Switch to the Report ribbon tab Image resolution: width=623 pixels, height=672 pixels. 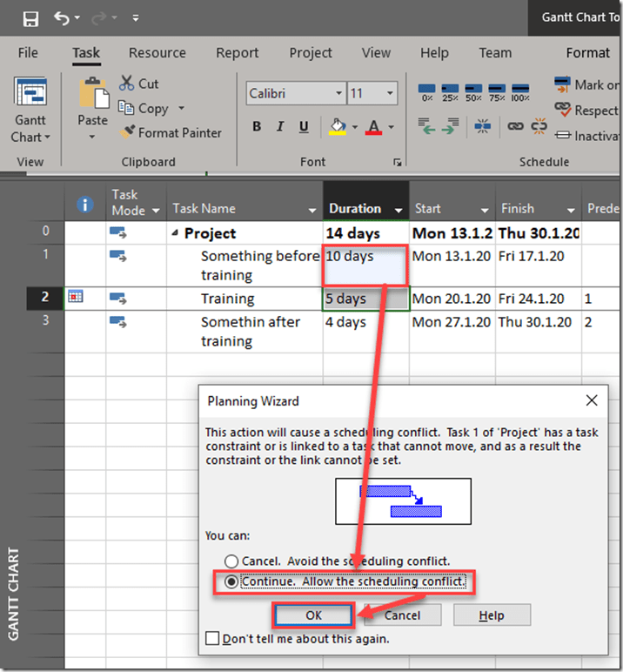238,53
